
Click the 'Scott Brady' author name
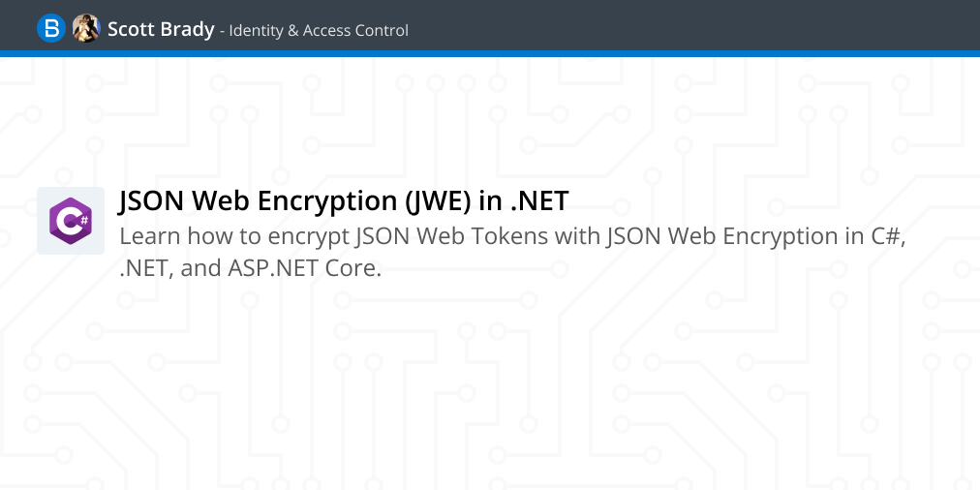[x=161, y=29]
